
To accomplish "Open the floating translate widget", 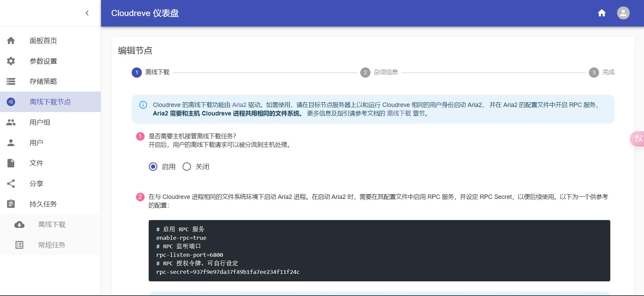I will (638, 139).
